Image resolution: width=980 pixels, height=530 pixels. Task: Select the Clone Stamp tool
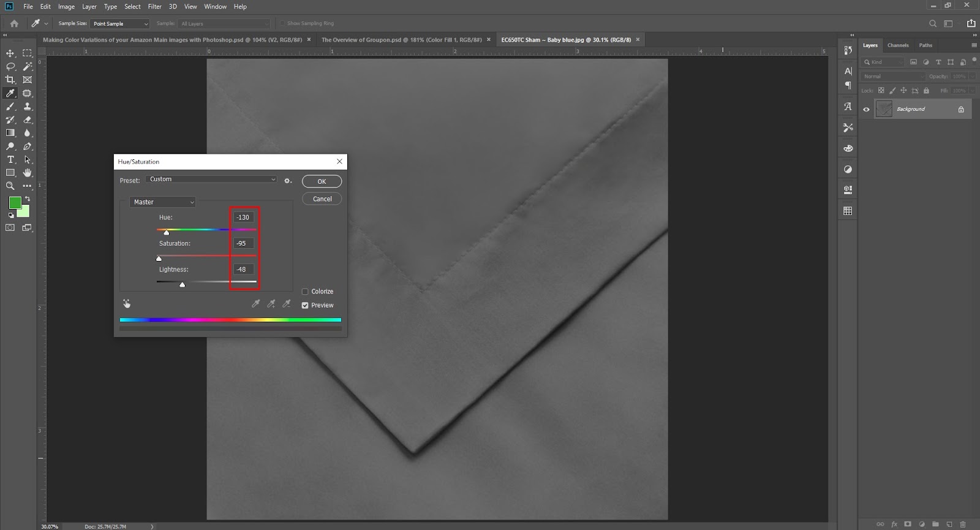coord(28,107)
